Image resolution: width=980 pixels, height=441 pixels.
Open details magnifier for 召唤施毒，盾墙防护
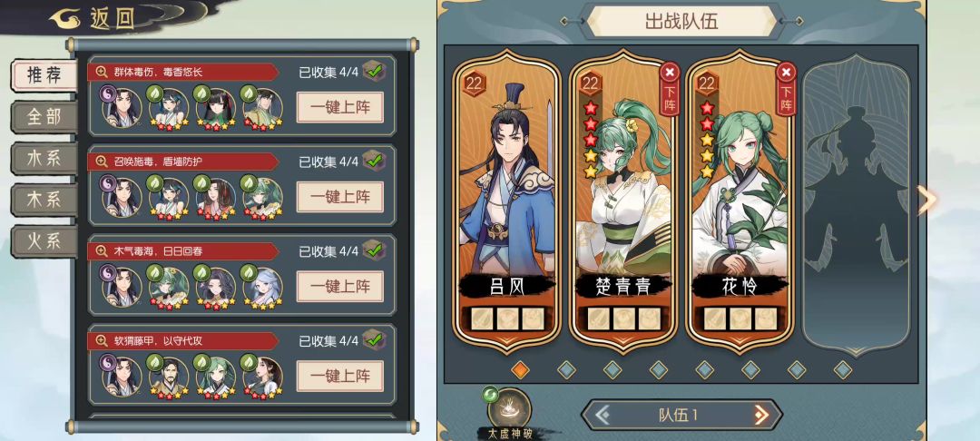102,162
